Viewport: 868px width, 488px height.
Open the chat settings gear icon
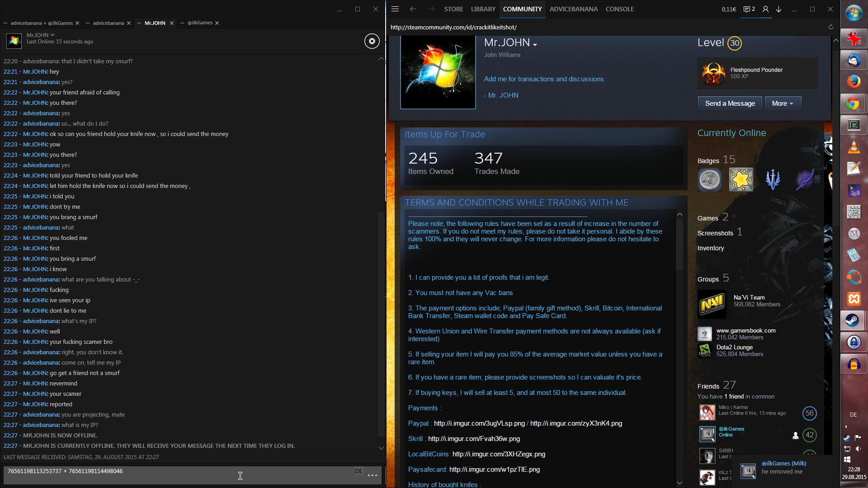point(372,41)
